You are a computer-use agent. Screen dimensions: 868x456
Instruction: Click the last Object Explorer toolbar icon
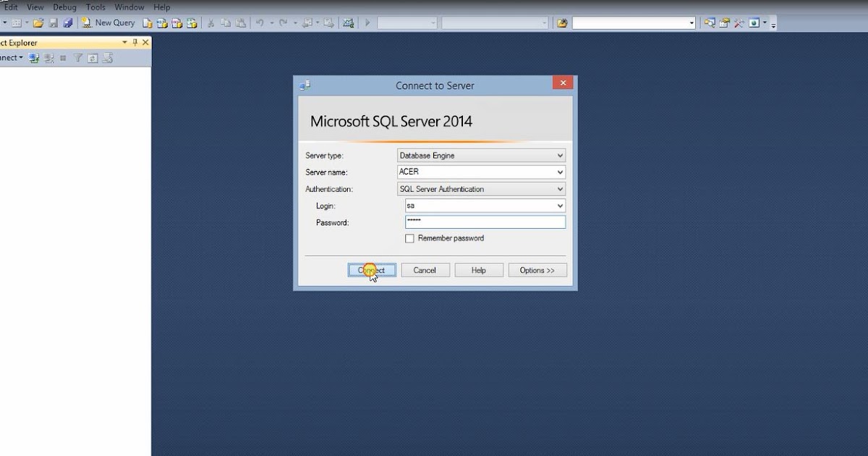click(x=107, y=58)
